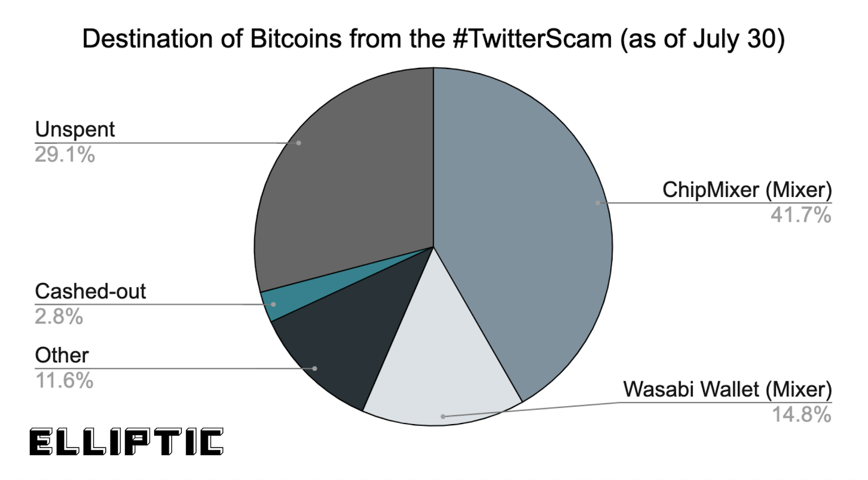Click the Other label text
The height and width of the screenshot is (480, 868).
pos(61,355)
